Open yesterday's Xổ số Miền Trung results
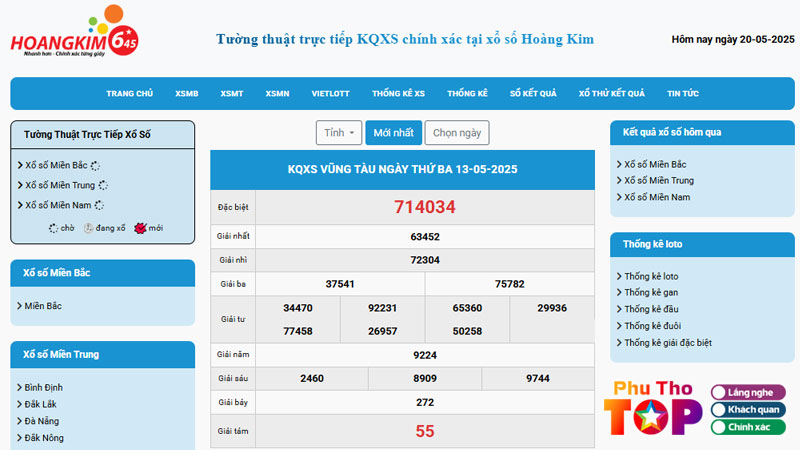 pos(659,181)
